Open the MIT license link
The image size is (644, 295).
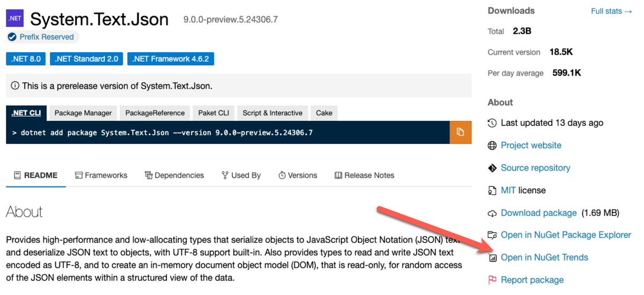pos(508,190)
